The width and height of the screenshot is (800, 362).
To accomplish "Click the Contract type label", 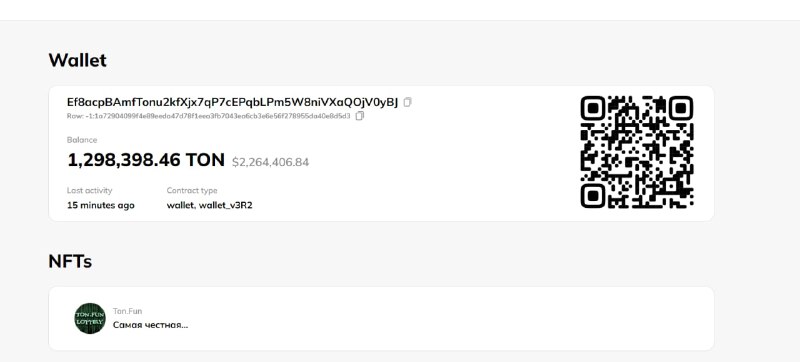I will 192,191.
